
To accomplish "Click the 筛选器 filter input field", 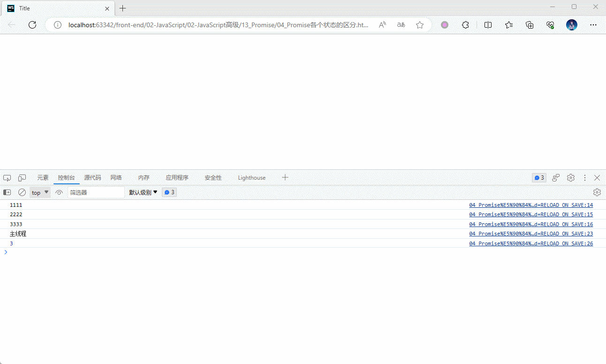I will 96,192.
